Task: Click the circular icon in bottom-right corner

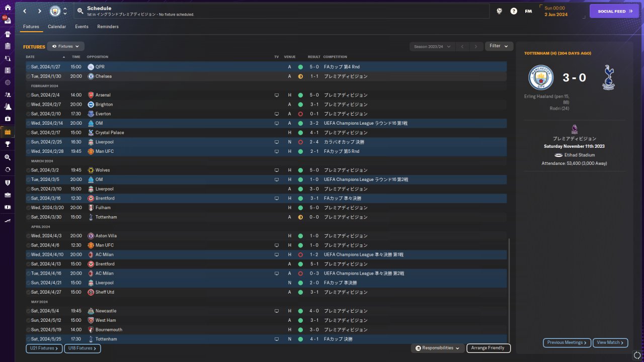Action: [637, 355]
